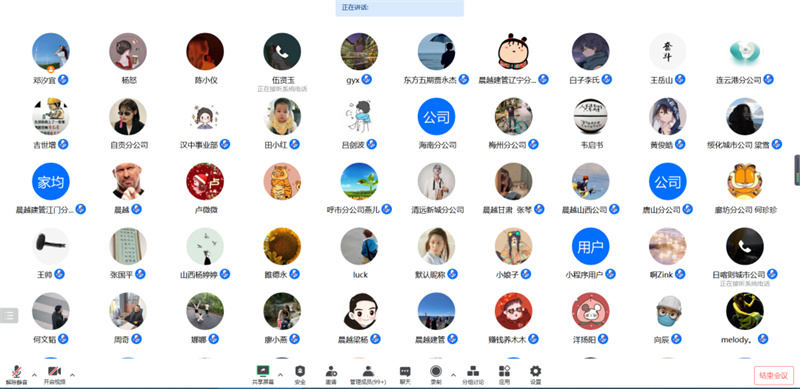Open the sidebar list icon at the left edge

pyautogui.click(x=9, y=315)
